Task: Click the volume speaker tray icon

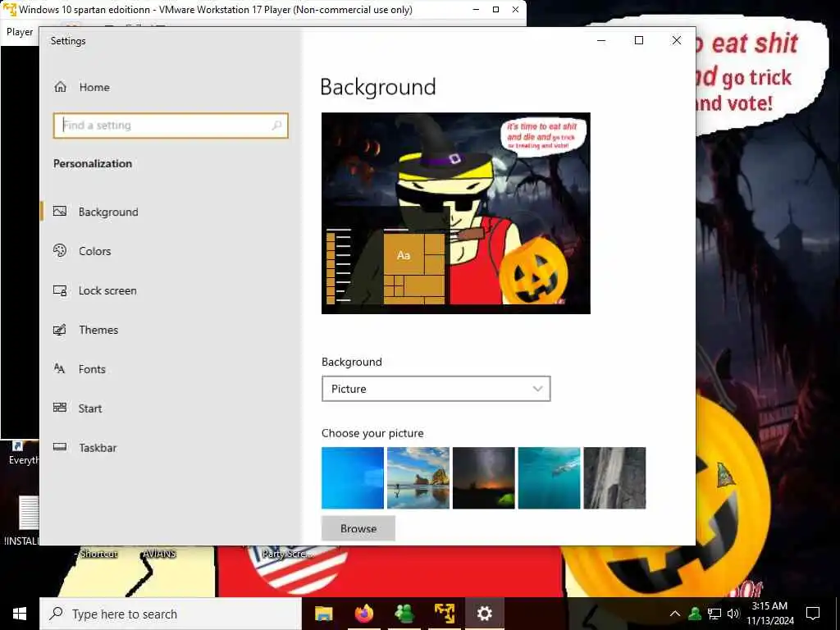Action: pos(733,614)
